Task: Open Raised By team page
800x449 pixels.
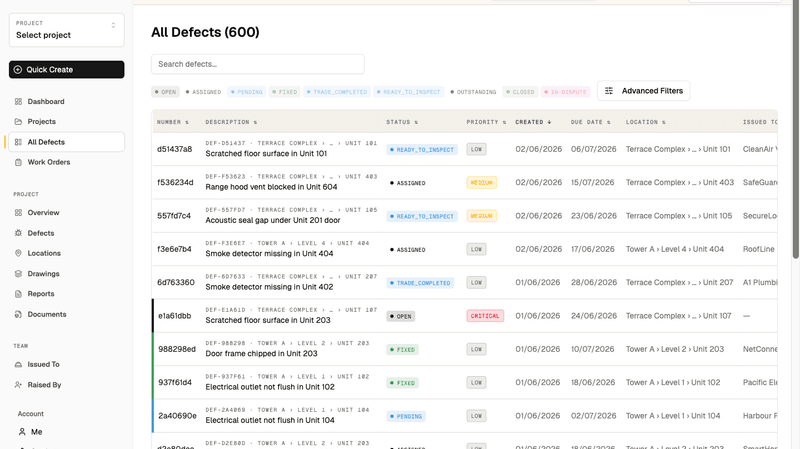Action: (x=66, y=385)
